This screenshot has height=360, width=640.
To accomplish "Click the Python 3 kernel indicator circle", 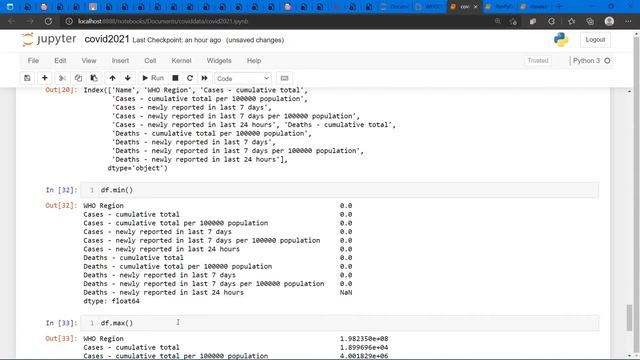I will coord(607,61).
